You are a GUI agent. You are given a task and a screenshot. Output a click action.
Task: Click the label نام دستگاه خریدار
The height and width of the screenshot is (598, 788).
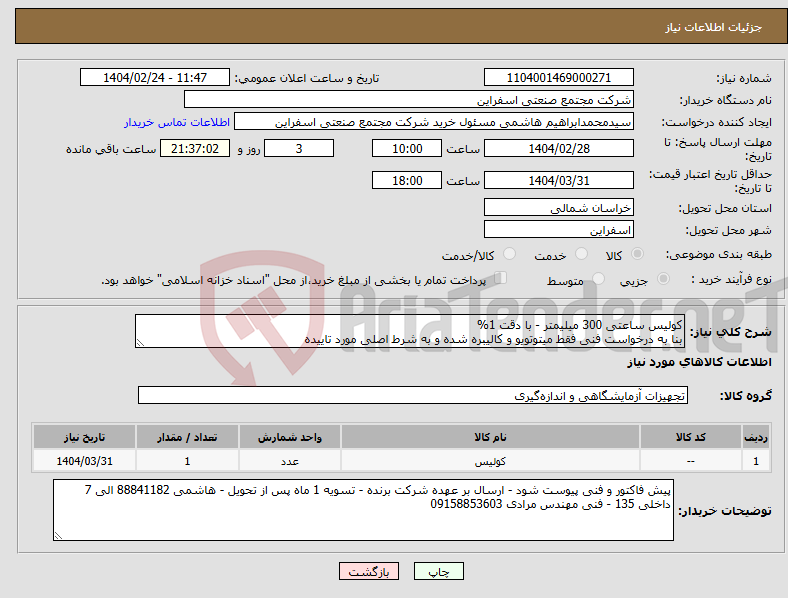[x=726, y=101]
